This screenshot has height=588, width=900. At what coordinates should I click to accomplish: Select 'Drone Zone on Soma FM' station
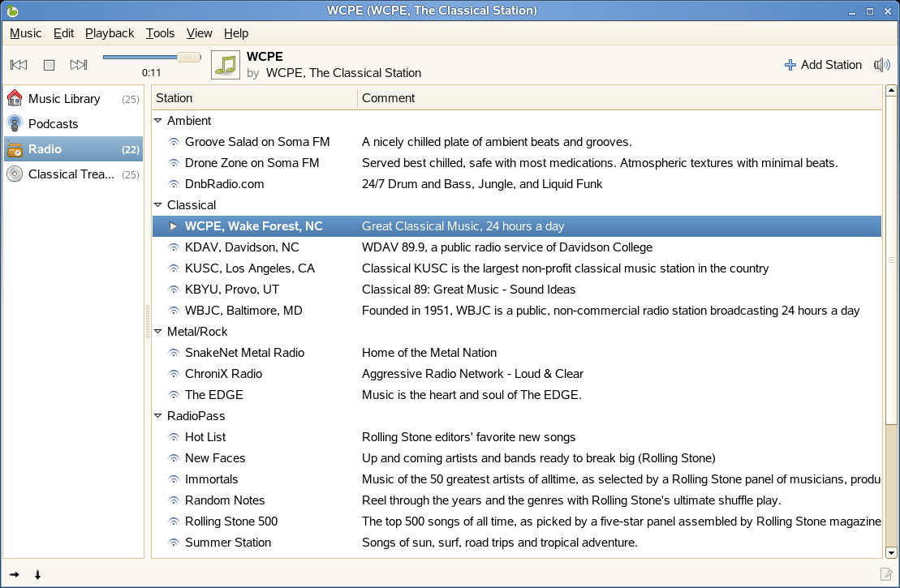tap(252, 163)
